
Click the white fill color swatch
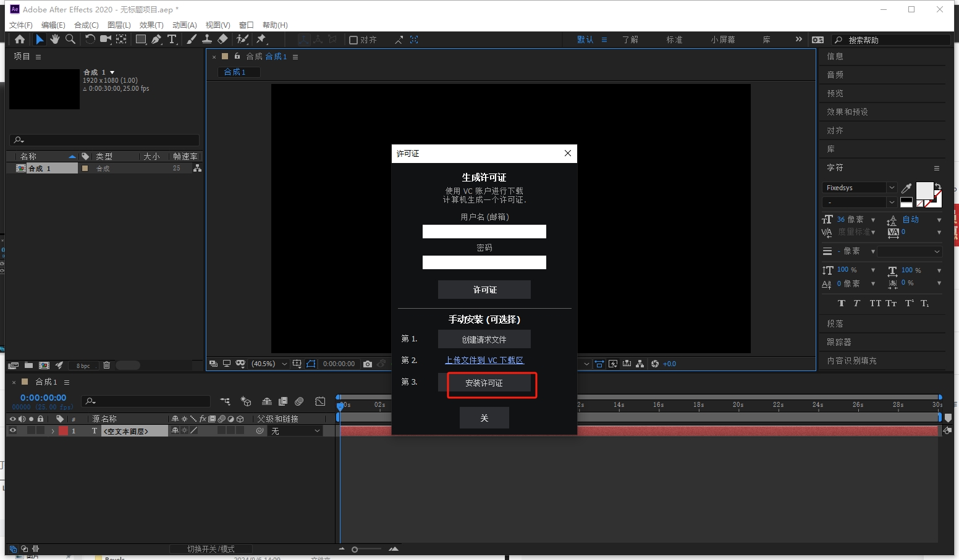point(924,191)
